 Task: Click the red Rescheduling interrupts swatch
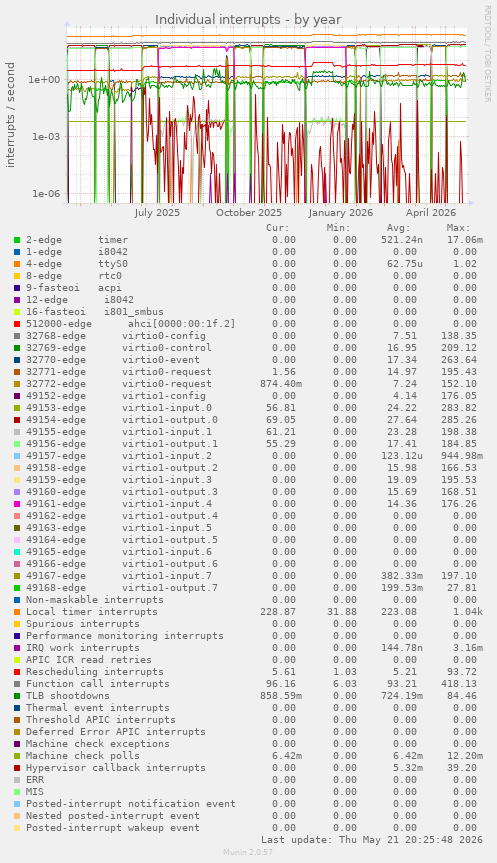[17, 672]
